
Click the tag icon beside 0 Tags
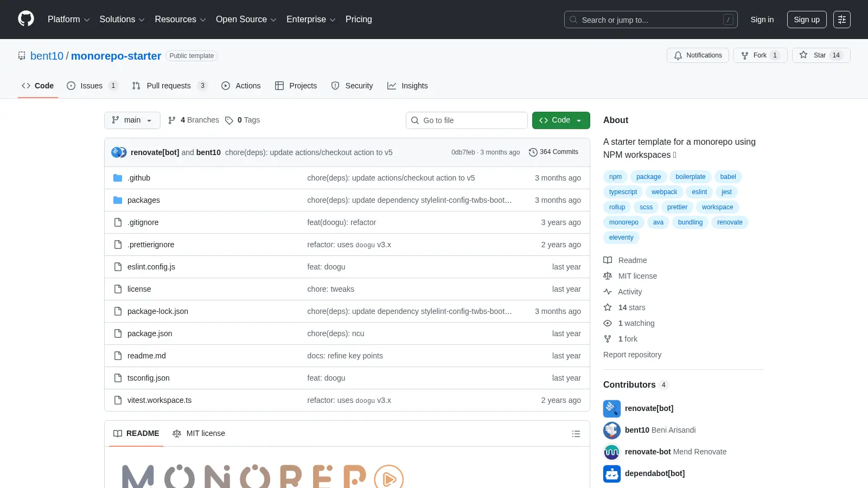229,120
